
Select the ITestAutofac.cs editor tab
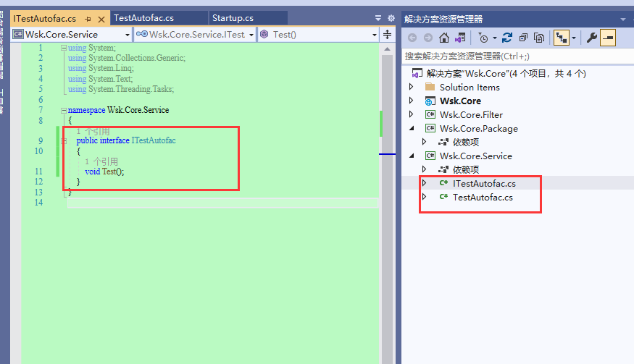[44, 19]
